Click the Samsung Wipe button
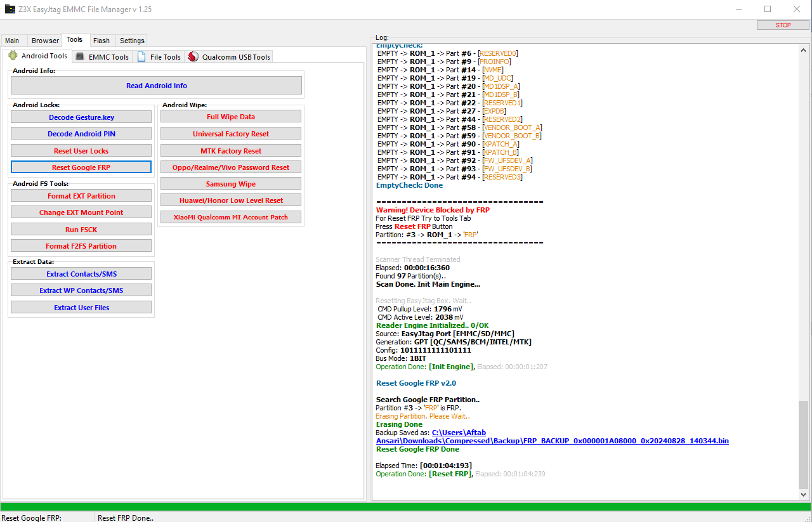Viewport: 812px width, 522px height. [231, 184]
